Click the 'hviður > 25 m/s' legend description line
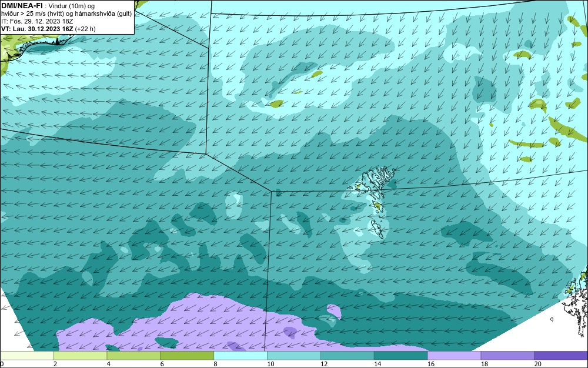The width and height of the screenshot is (588, 368). pyautogui.click(x=66, y=14)
